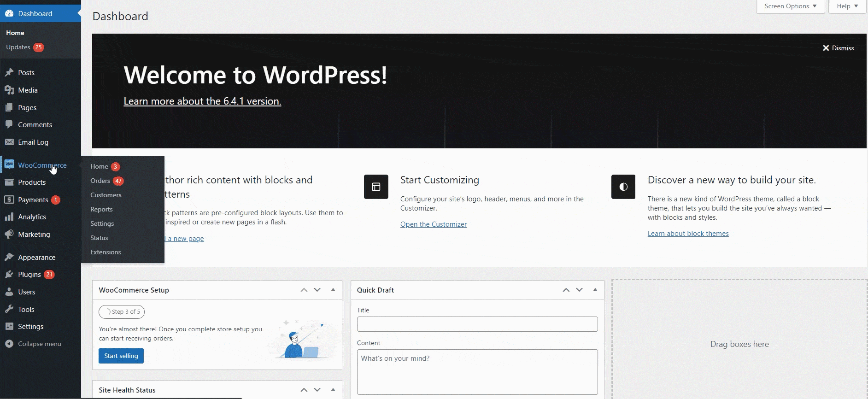Image resolution: width=868 pixels, height=399 pixels.
Task: Click the Tools wrench icon
Action: pyautogui.click(x=9, y=309)
